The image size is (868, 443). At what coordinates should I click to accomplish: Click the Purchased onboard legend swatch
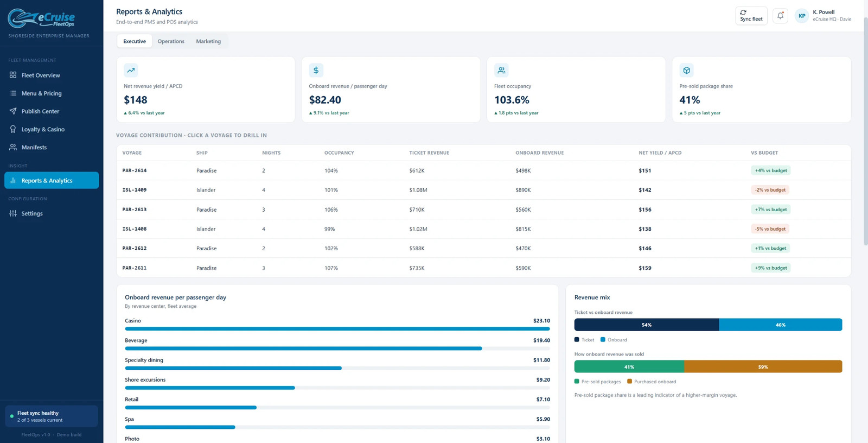tap(629, 381)
